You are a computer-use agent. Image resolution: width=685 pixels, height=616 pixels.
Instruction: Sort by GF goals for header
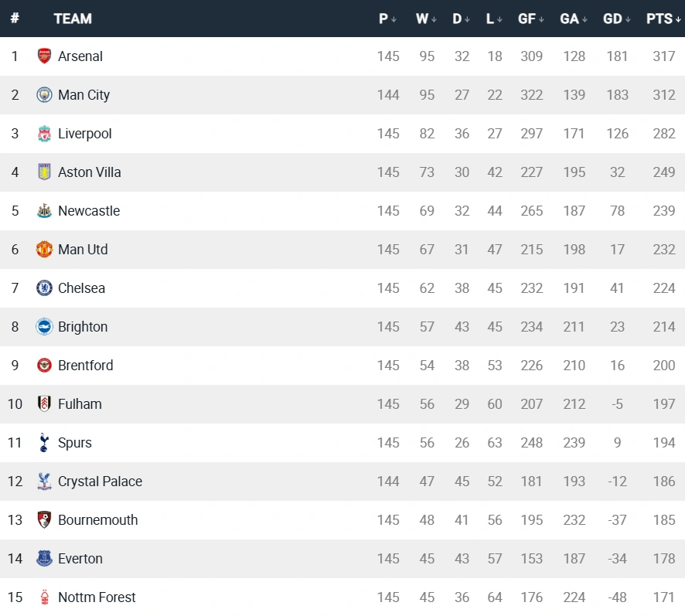(531, 19)
